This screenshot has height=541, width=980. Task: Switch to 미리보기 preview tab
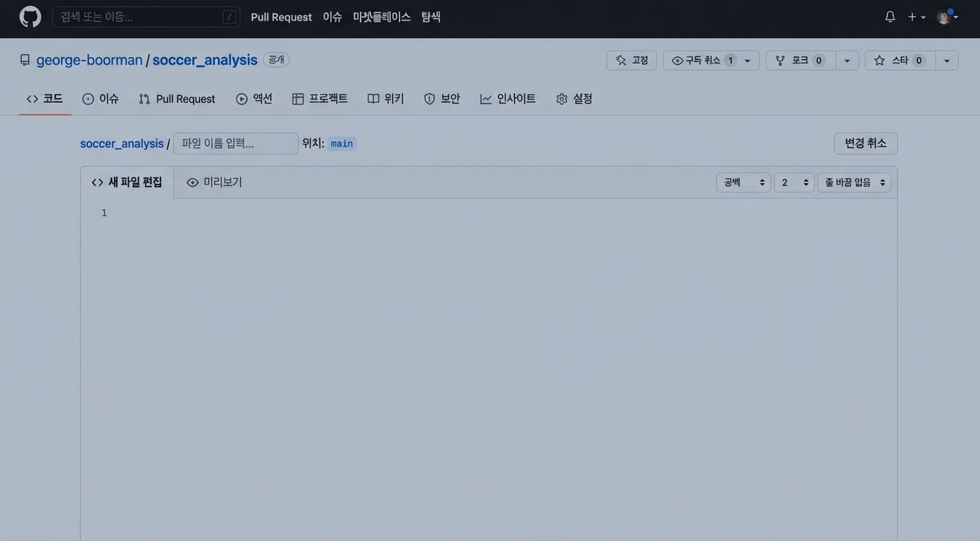point(214,182)
